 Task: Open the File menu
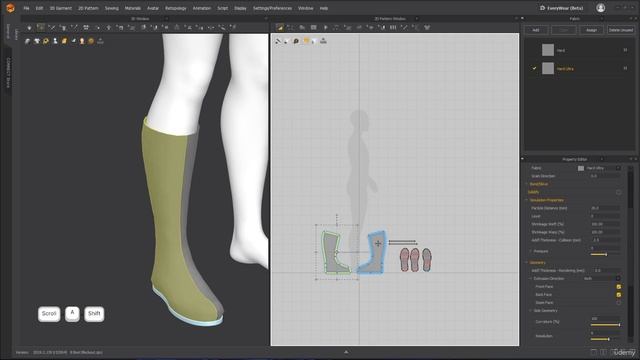point(27,8)
